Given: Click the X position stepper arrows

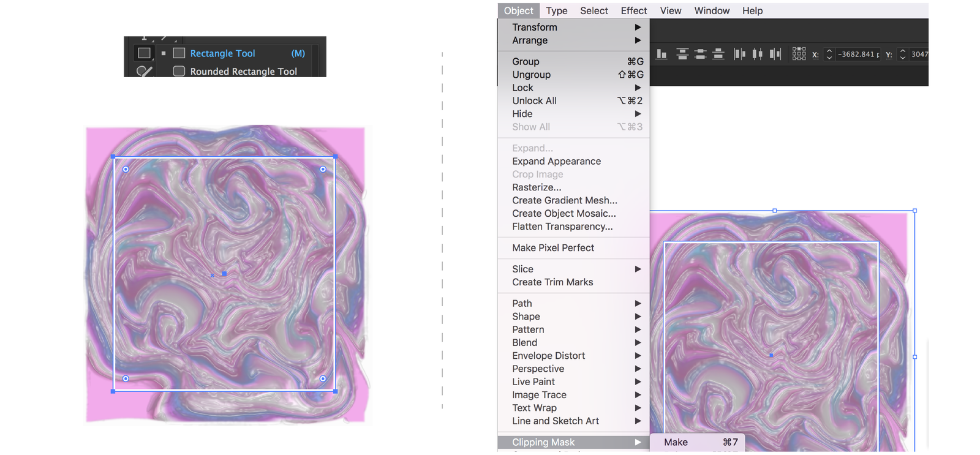Looking at the screenshot, I should (829, 54).
